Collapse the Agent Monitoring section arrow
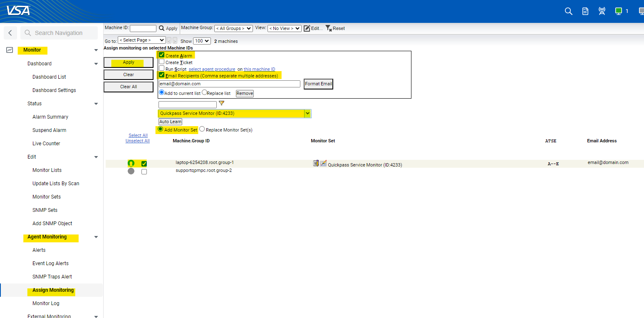The image size is (644, 318). click(x=96, y=237)
